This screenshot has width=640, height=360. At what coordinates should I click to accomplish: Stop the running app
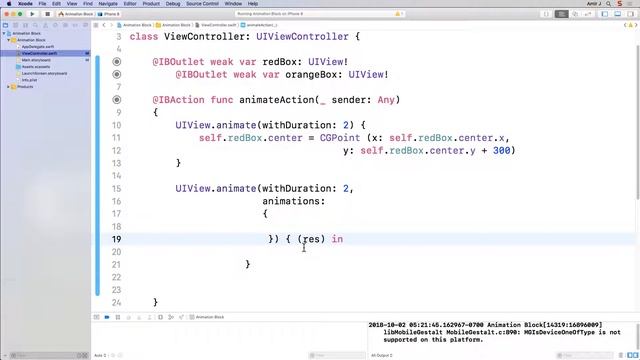point(47,14)
